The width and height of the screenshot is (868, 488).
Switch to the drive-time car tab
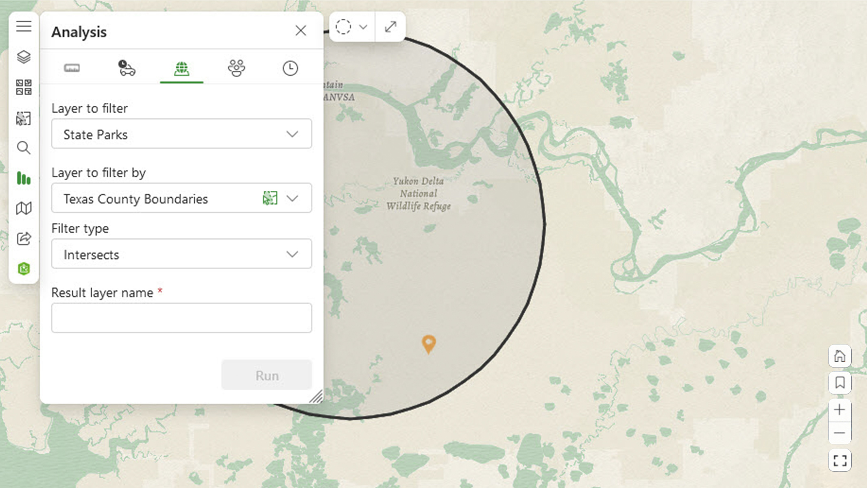click(x=126, y=68)
